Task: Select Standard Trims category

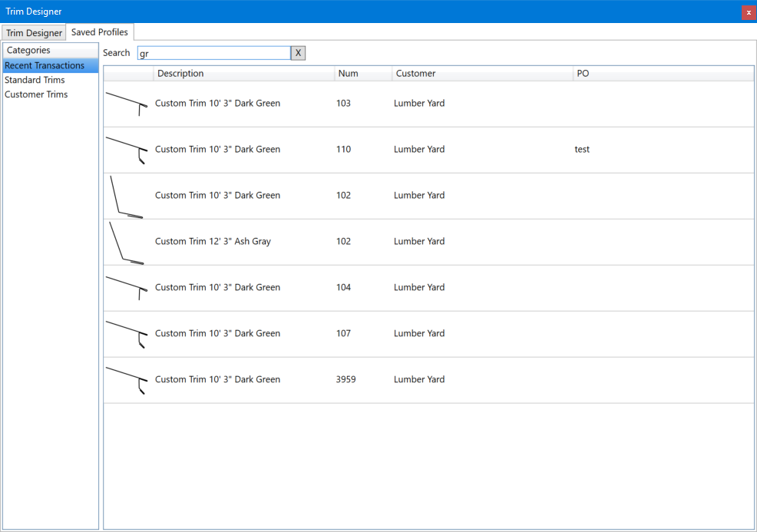Action: pyautogui.click(x=35, y=80)
